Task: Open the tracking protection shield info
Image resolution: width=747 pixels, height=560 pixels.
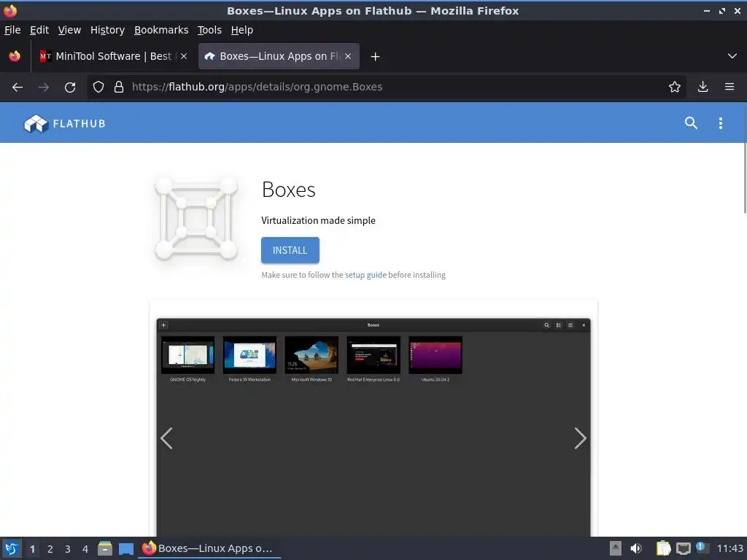Action: [98, 87]
